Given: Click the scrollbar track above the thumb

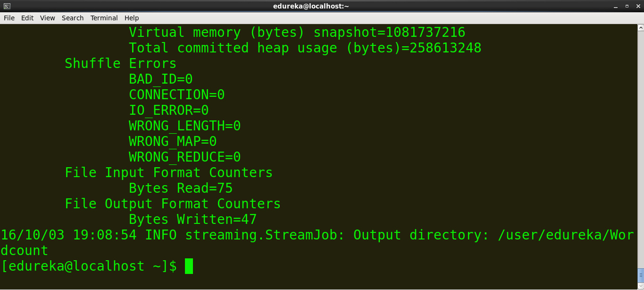Looking at the screenshot, I should (x=640, y=142).
